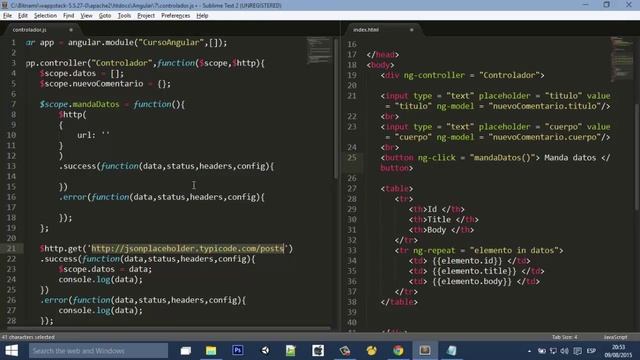Click the '<table>' tag on line 27

pos(397,189)
